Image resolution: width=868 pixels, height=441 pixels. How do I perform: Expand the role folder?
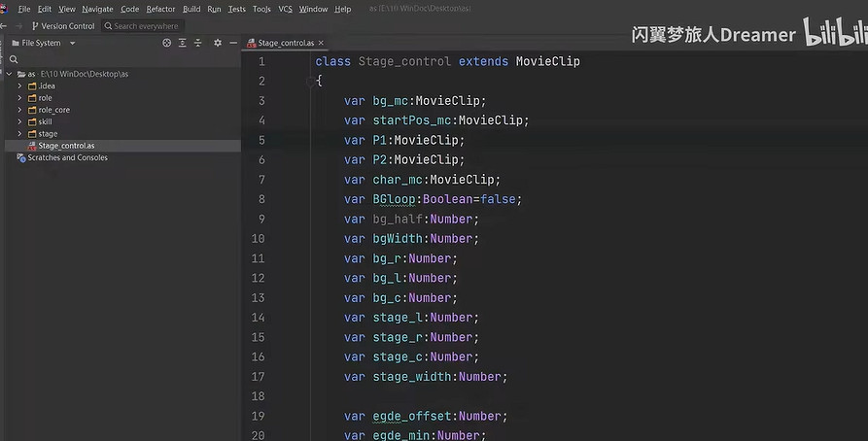tap(19, 98)
